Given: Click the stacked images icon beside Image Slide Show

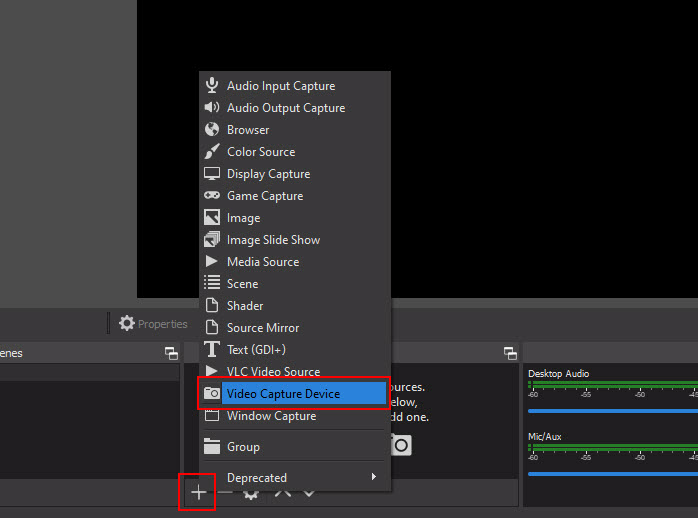Looking at the screenshot, I should (212, 239).
